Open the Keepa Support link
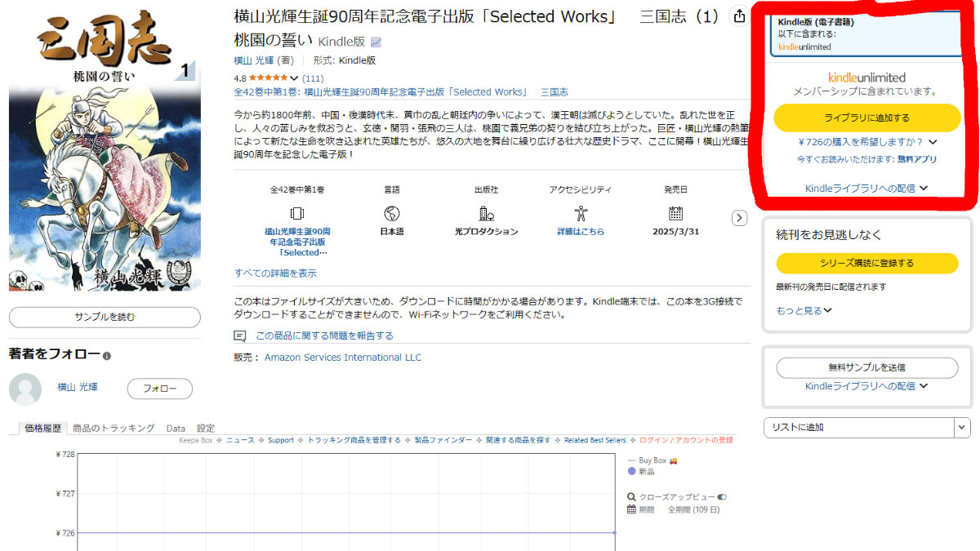Screen dimensions: 980x551 point(280,440)
